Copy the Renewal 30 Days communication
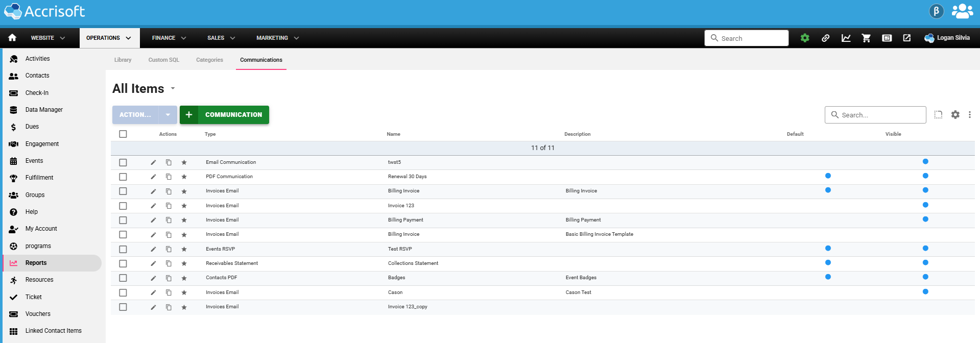This screenshot has width=980, height=343. pyautogui.click(x=169, y=177)
